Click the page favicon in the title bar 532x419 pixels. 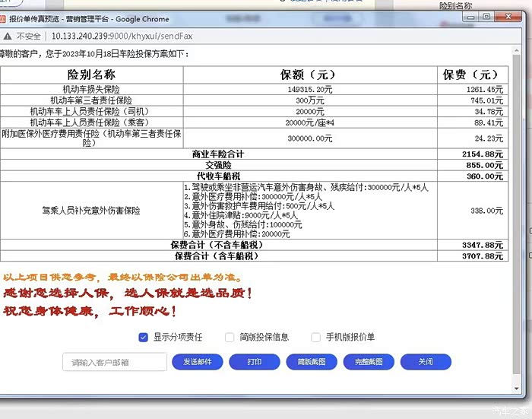click(5, 19)
